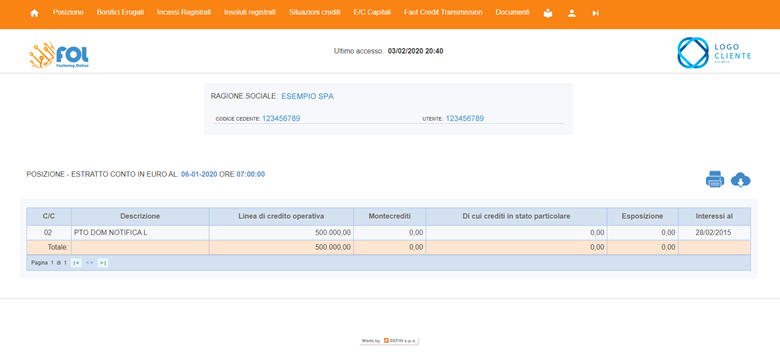This screenshot has height=360, width=780.
Task: Click the date 06-01-2020
Action: [x=199, y=175]
